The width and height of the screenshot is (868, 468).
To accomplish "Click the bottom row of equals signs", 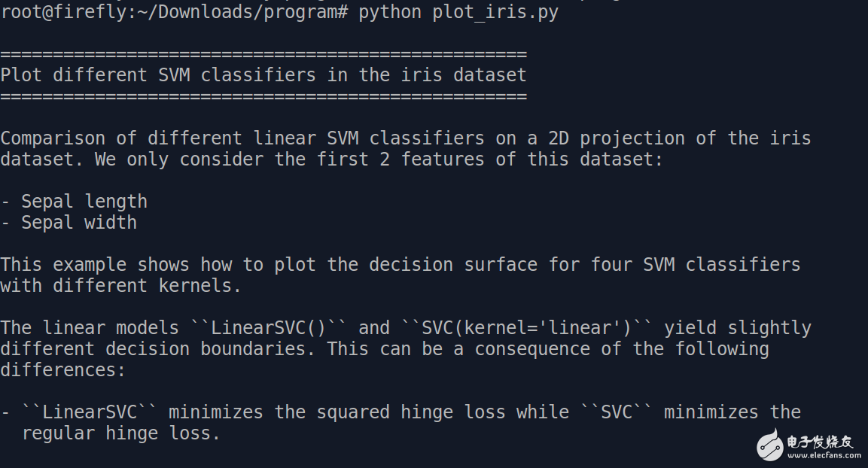I will coord(263,96).
